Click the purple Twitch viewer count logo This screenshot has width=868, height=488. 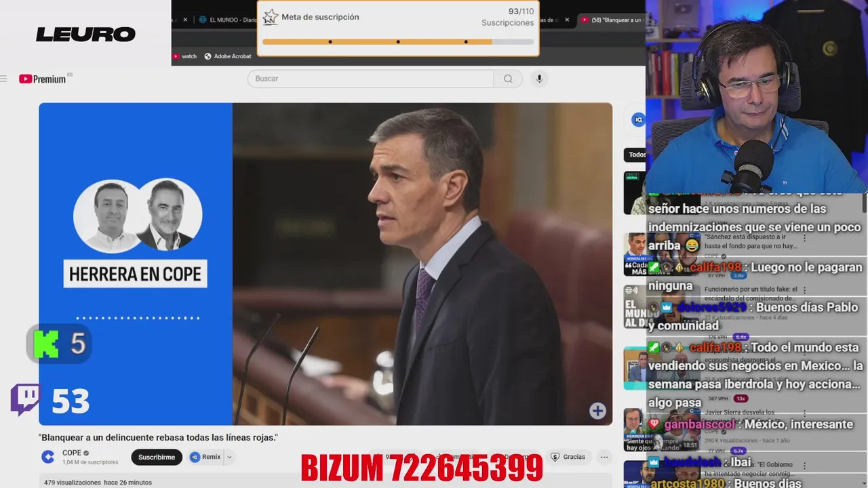[26, 399]
